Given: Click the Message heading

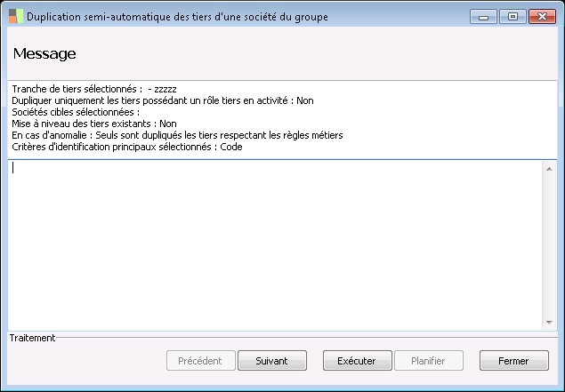Looking at the screenshot, I should point(44,53).
